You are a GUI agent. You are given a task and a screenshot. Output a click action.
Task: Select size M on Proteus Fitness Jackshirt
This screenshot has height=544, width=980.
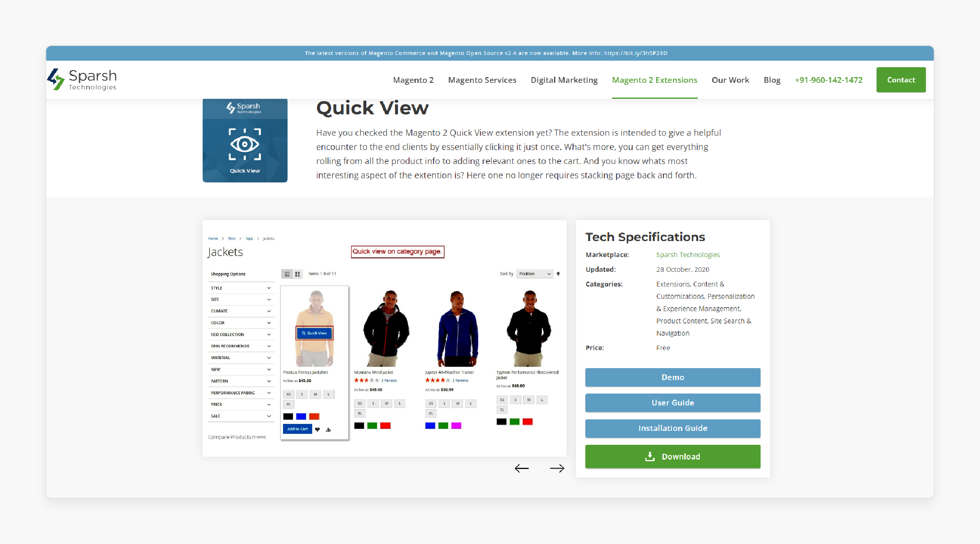(x=315, y=394)
